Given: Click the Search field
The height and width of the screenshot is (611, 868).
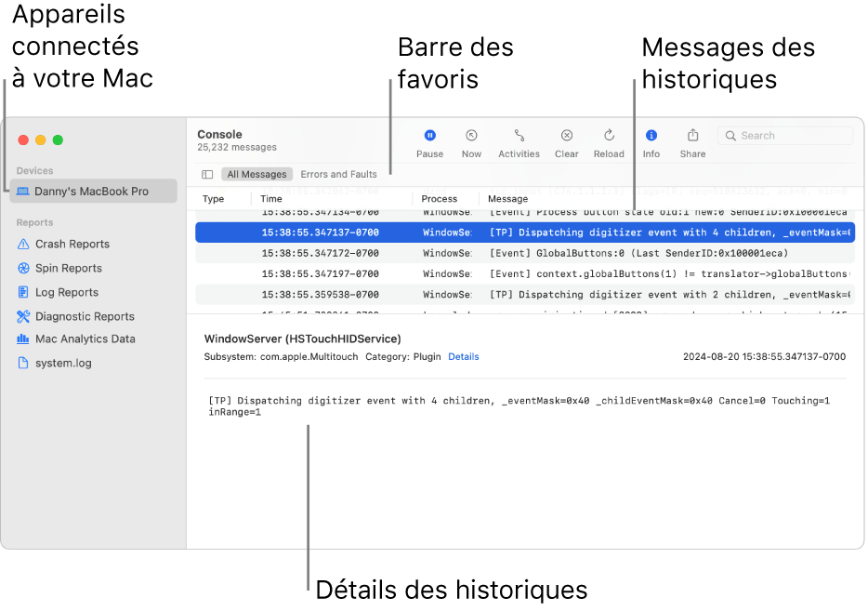Looking at the screenshot, I should click(785, 136).
